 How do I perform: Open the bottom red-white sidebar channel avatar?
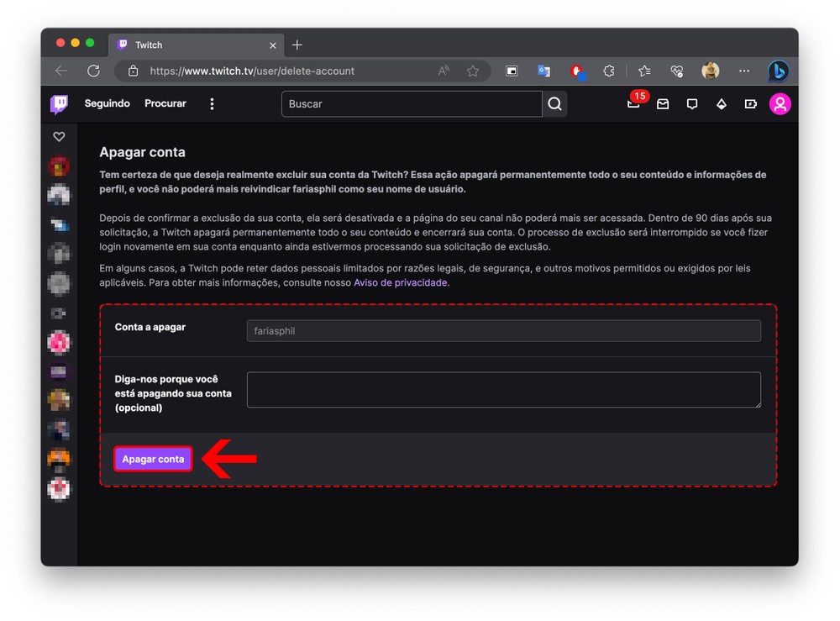(x=59, y=489)
